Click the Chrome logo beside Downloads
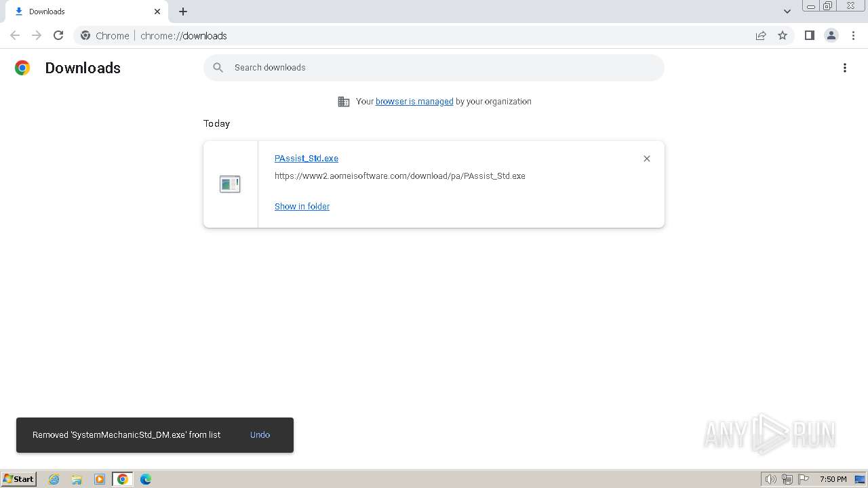 [22, 68]
